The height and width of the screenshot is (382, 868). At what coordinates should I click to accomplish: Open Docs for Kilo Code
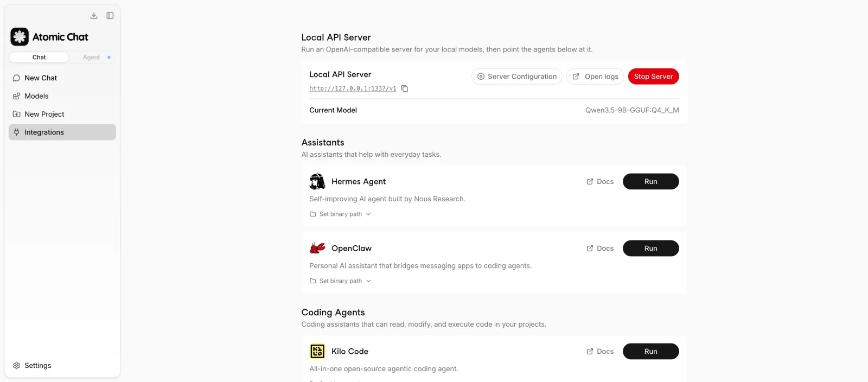click(x=600, y=352)
